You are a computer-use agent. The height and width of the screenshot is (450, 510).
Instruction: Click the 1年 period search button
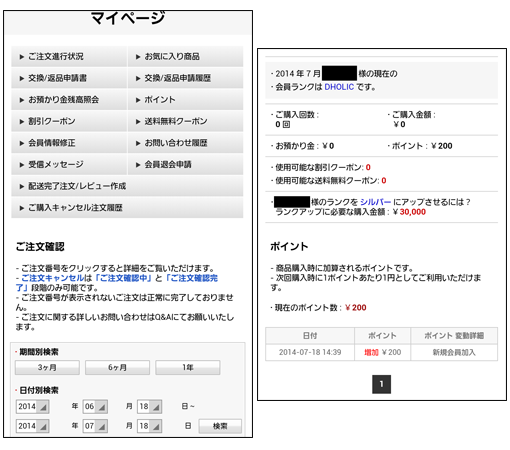click(188, 367)
